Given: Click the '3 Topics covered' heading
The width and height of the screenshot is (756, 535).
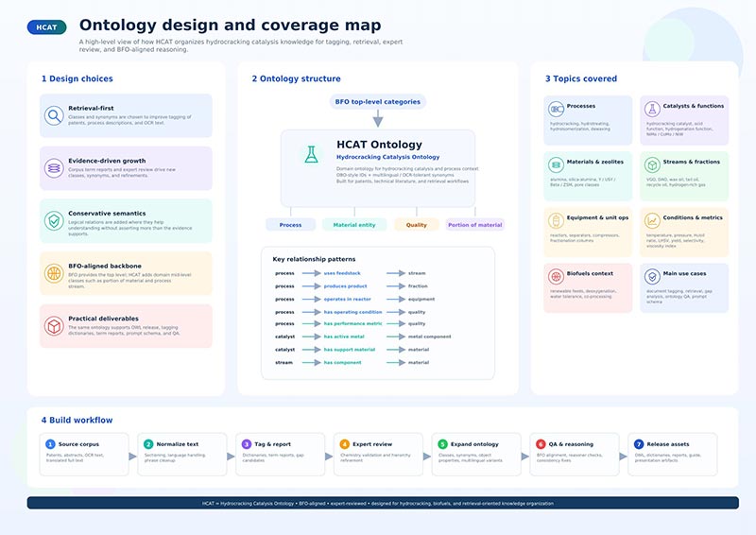Looking at the screenshot, I should (581, 78).
